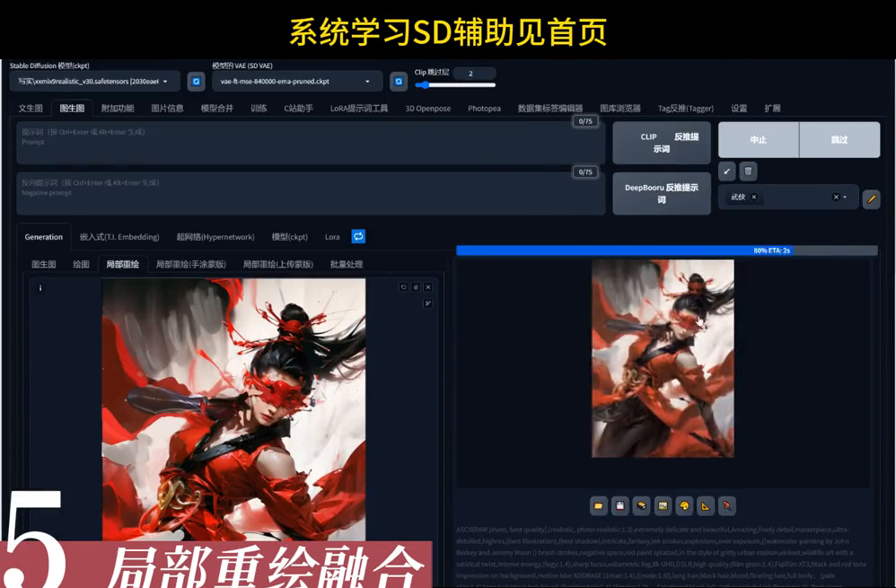
Task: Send the output to extras with the triangle ruler icon
Action: [x=706, y=505]
